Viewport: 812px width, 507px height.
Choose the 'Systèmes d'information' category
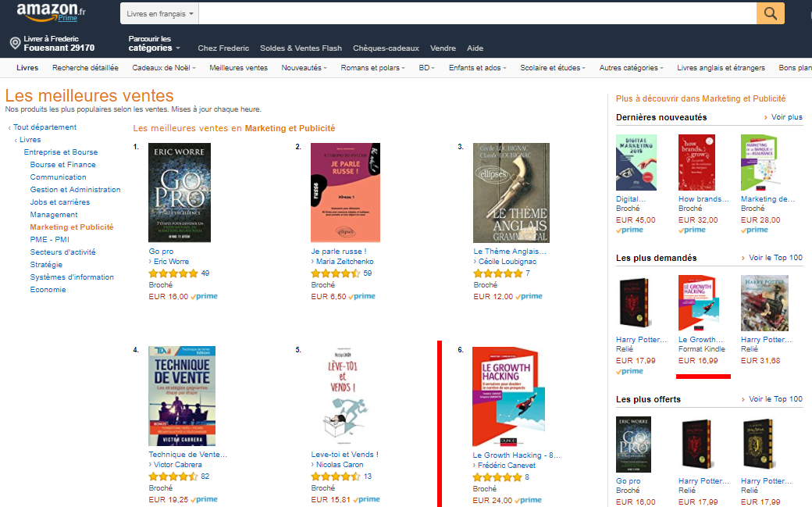point(72,277)
